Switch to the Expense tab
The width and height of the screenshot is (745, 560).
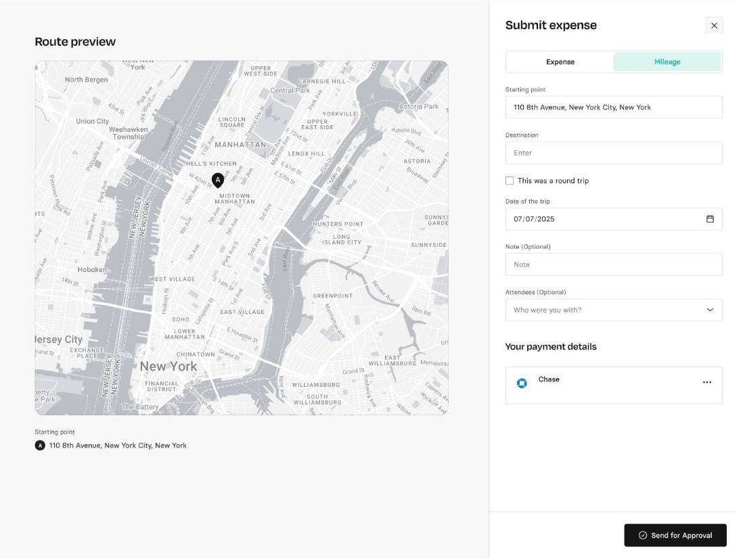pyautogui.click(x=560, y=62)
